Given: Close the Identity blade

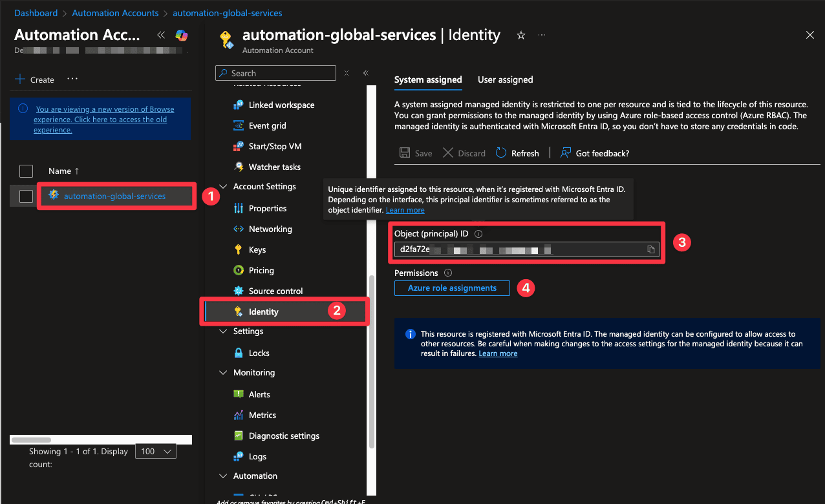Looking at the screenshot, I should pos(810,35).
